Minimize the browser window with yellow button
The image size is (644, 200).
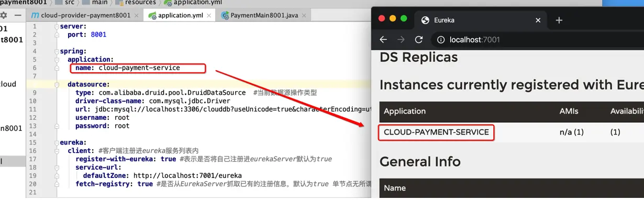point(392,19)
